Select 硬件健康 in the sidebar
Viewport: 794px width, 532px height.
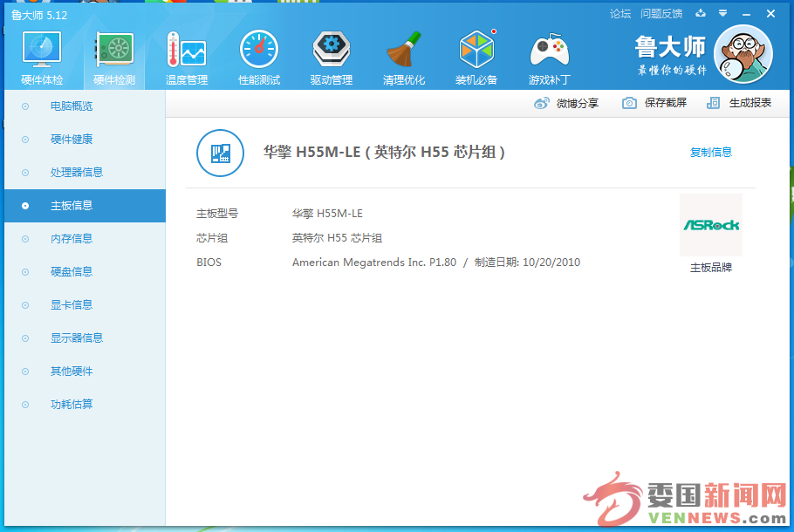[x=85, y=140]
